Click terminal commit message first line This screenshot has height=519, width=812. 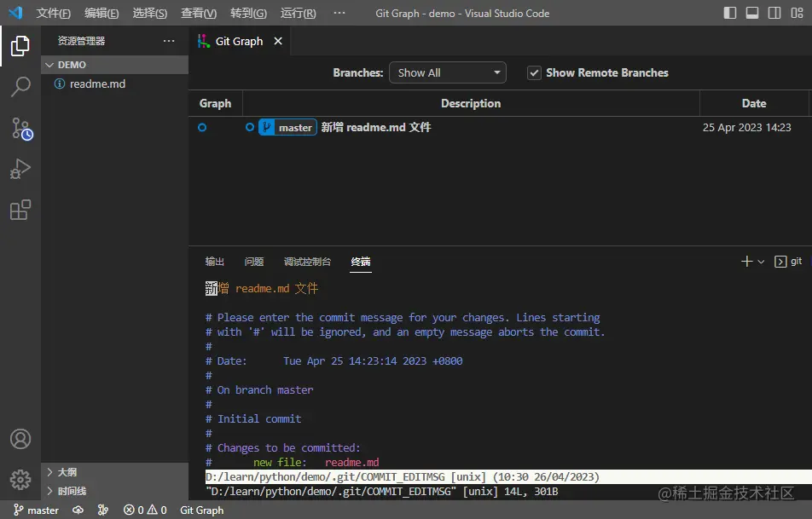tap(262, 289)
